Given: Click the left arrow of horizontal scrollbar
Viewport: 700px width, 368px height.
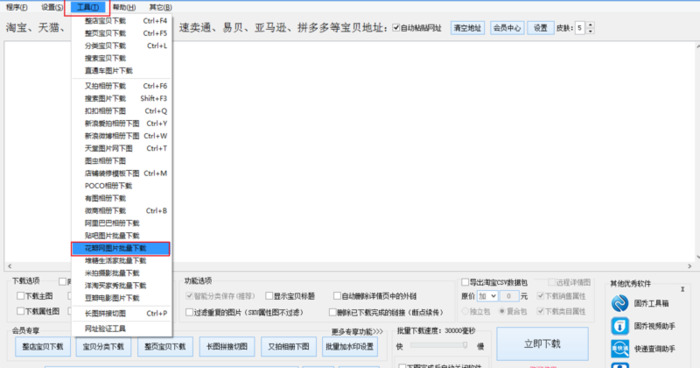Looking at the screenshot, I should pyautogui.click(x=10, y=266).
